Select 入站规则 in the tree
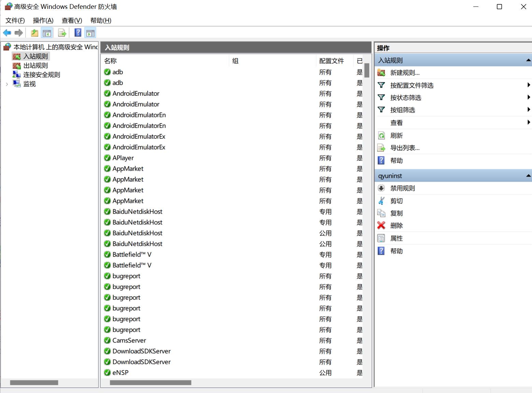This screenshot has height=393, width=532. [35, 56]
